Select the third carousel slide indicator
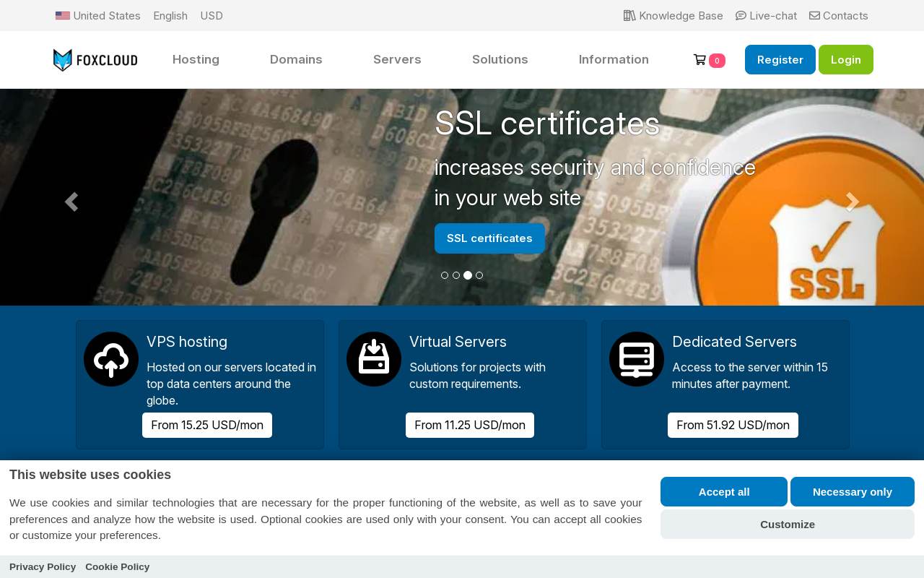 (468, 275)
